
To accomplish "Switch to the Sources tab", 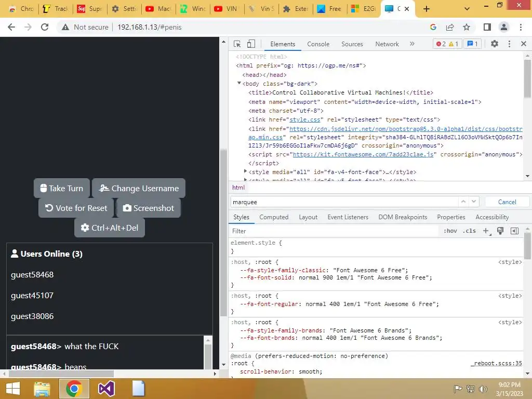I will 352,44.
